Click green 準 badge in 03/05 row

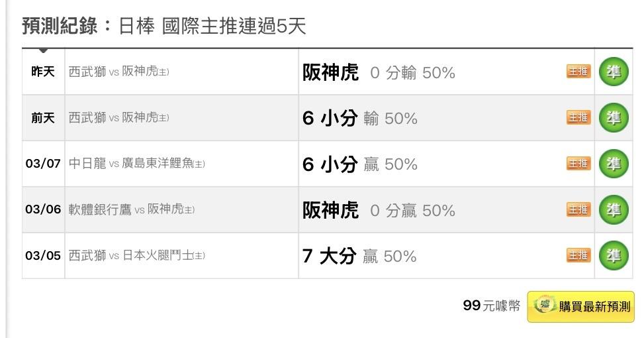613,255
